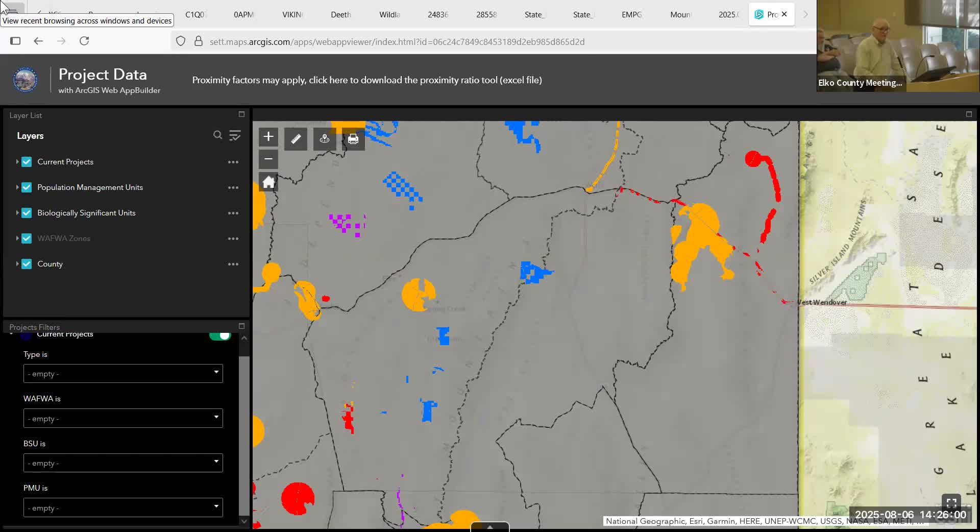This screenshot has width=980, height=532.
Task: Click the map zoom in plus button
Action: 268,137
